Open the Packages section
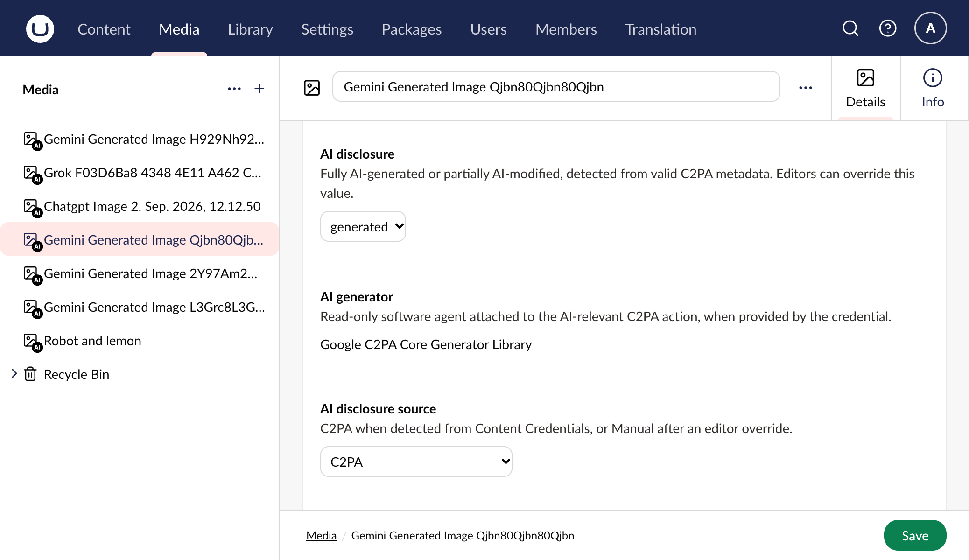 (412, 29)
